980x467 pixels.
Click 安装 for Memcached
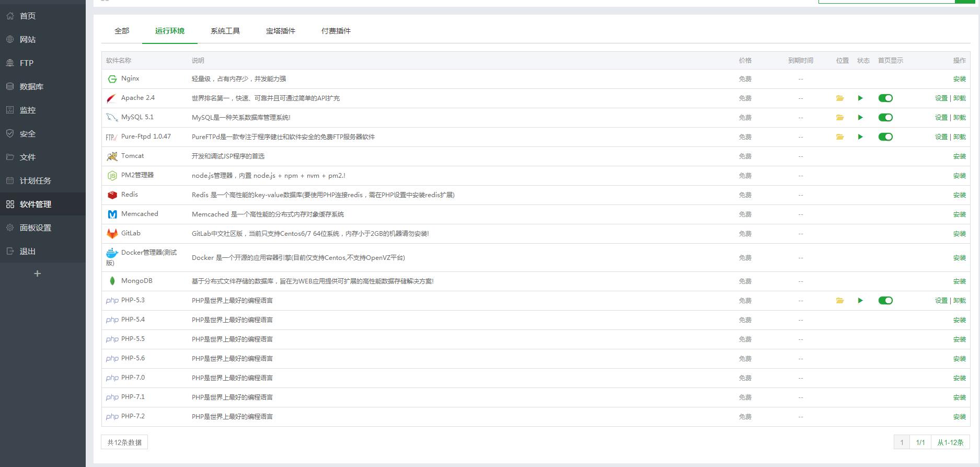[x=960, y=214]
